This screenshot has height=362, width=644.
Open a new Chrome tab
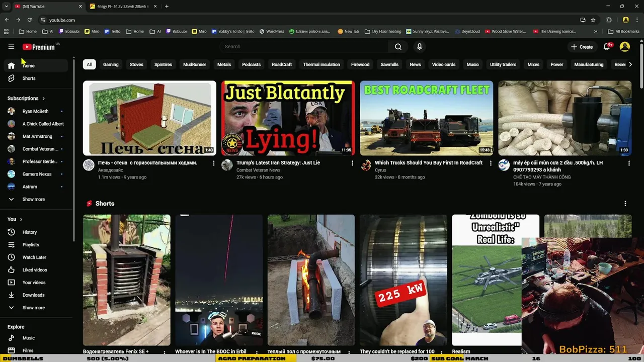[167, 7]
